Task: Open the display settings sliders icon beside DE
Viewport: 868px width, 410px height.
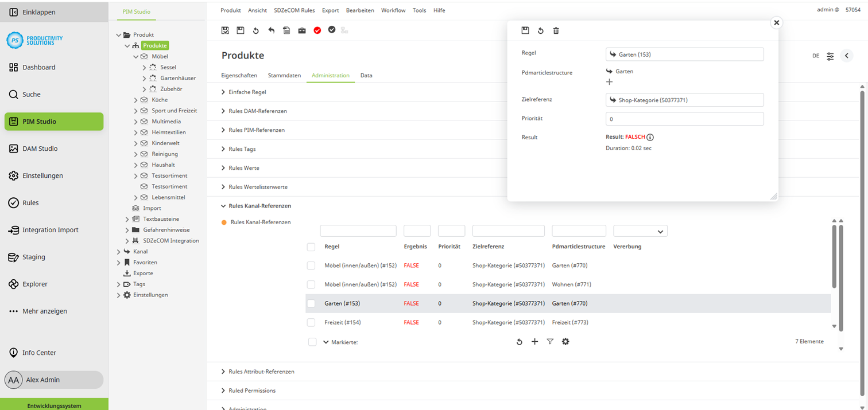Action: [830, 56]
